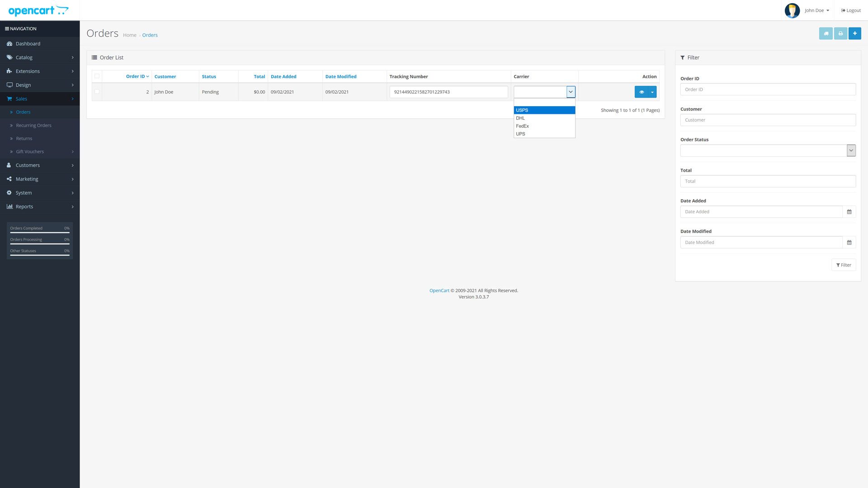868x488 pixels.
Task: Select USPS from the Carrier dropdown
Action: (x=522, y=110)
